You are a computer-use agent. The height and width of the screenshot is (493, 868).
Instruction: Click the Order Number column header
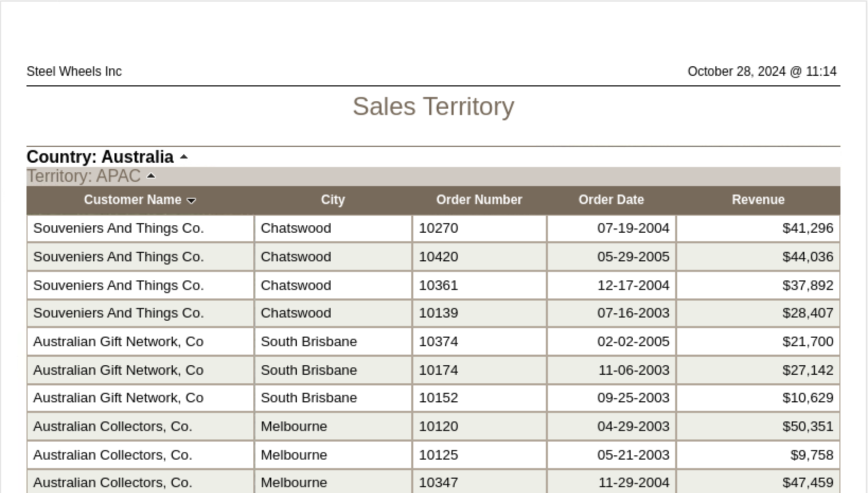click(x=479, y=200)
